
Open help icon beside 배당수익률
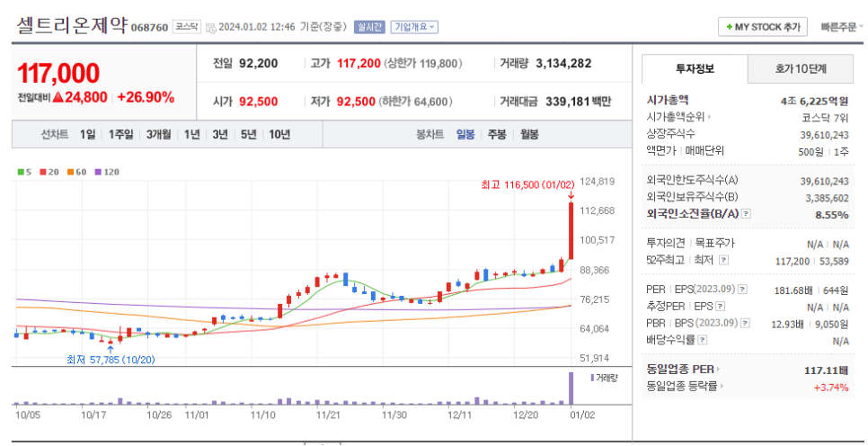click(703, 340)
